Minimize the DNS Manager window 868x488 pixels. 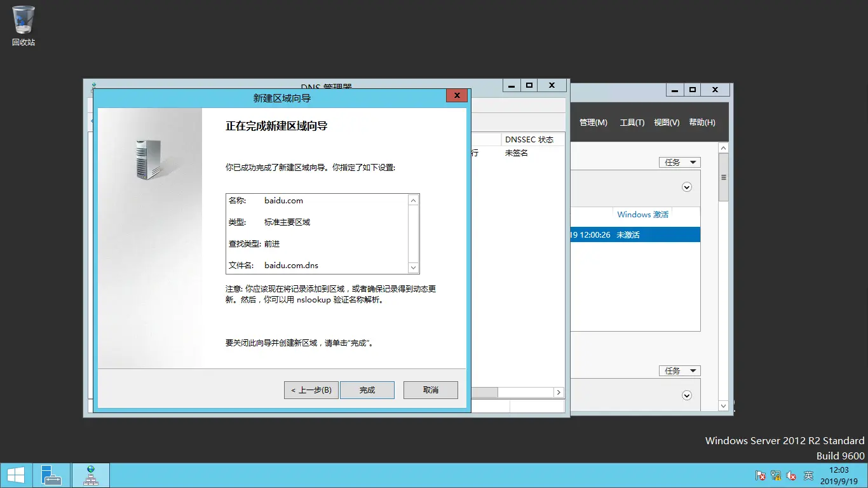click(x=512, y=85)
